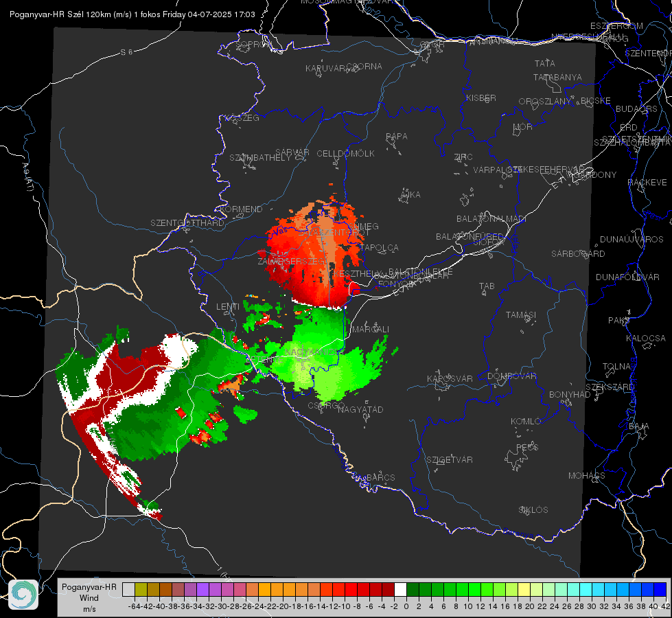672x618 pixels.
Task: Select the KÖRMEND city label
Action: click(x=242, y=209)
